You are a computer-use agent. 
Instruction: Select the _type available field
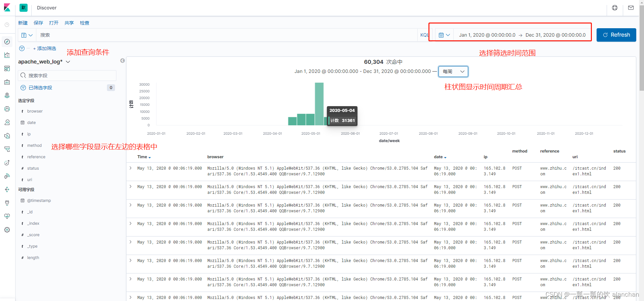pyautogui.click(x=32, y=246)
